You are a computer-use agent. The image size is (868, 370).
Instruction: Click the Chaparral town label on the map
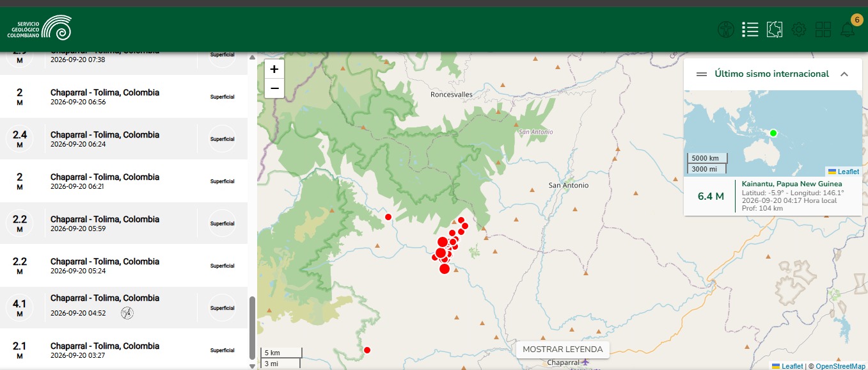[x=563, y=363]
